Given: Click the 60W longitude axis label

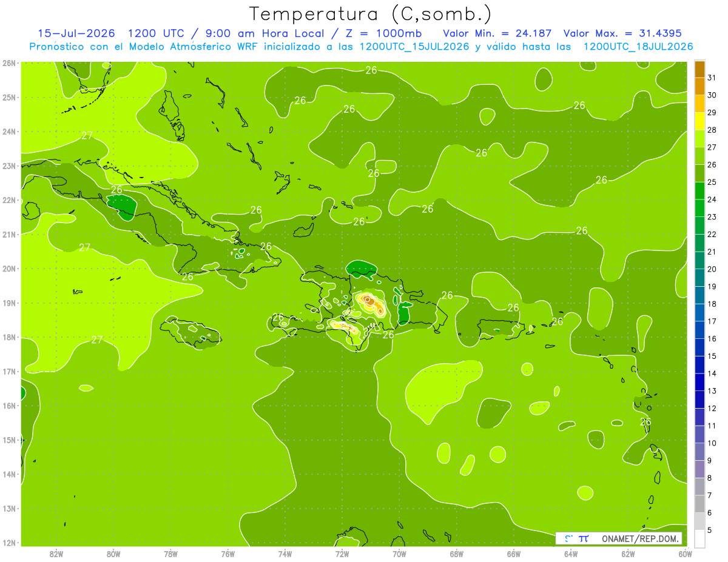Looking at the screenshot, I should pyautogui.click(x=685, y=554).
